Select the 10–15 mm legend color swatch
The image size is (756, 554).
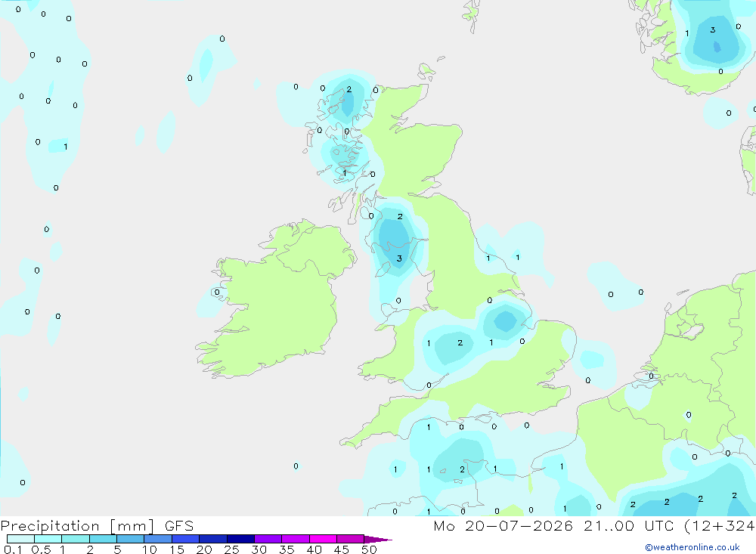click(x=158, y=539)
